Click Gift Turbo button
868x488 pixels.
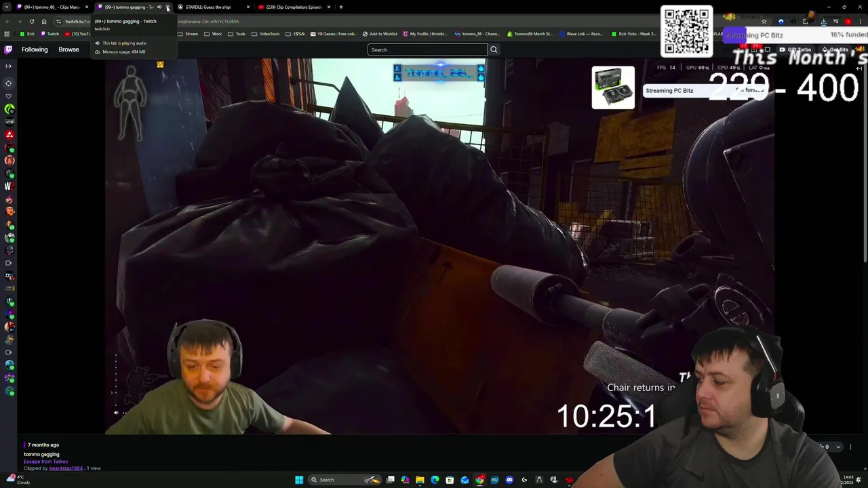tap(795, 49)
